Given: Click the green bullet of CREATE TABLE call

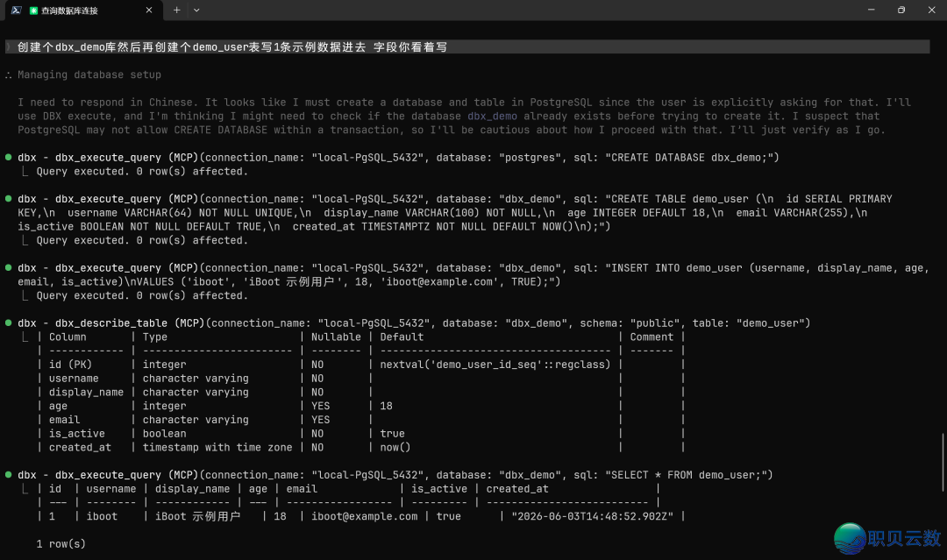Looking at the screenshot, I should [x=9, y=199].
